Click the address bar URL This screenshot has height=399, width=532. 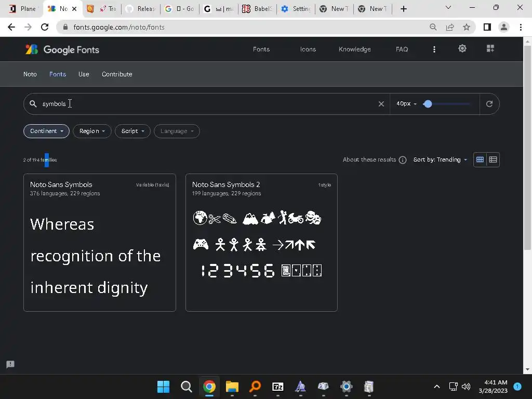coord(119,27)
